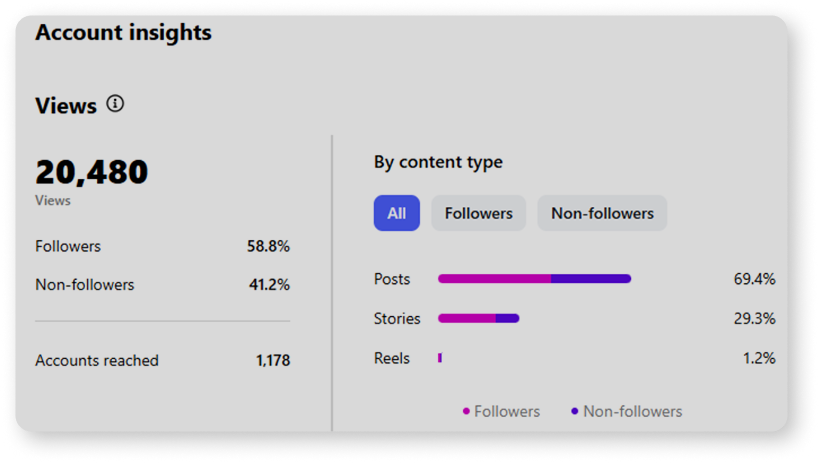
Task: Click the purple segment of Stories bar
Action: [507, 319]
